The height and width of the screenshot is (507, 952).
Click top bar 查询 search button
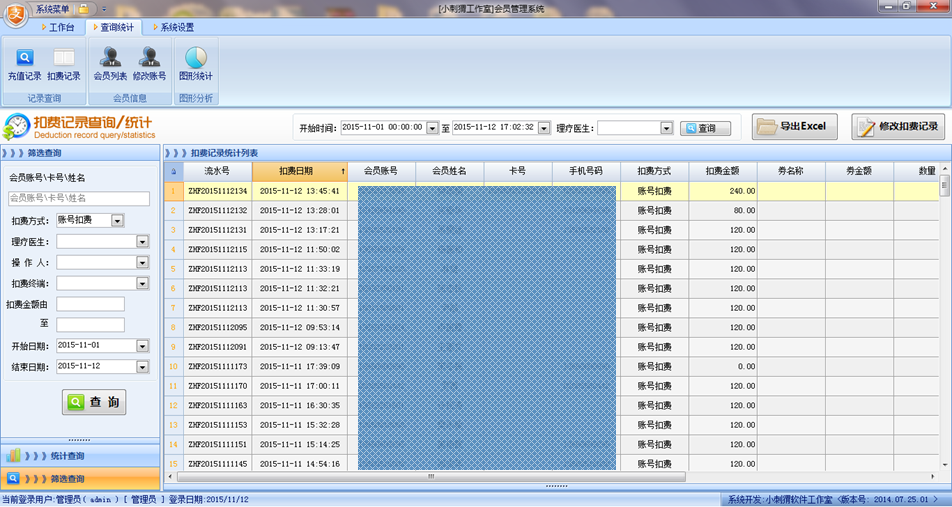click(x=705, y=128)
